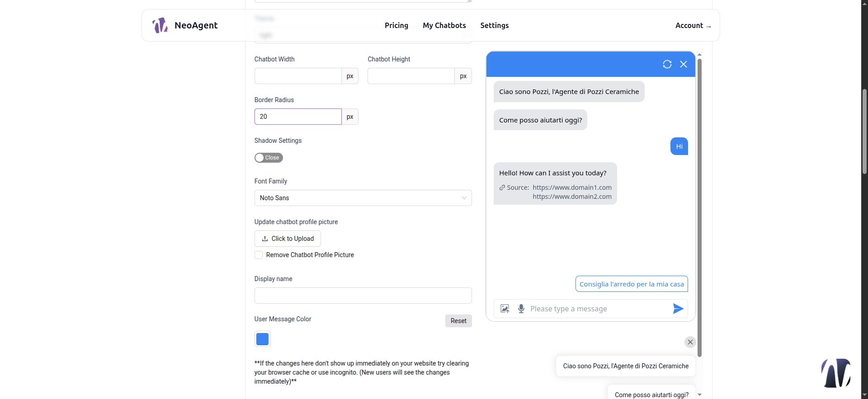Close the chat preview window
868x399 pixels.
pyautogui.click(x=684, y=64)
